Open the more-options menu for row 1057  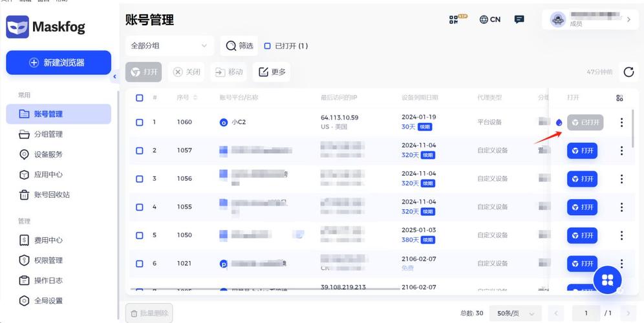pyautogui.click(x=621, y=151)
